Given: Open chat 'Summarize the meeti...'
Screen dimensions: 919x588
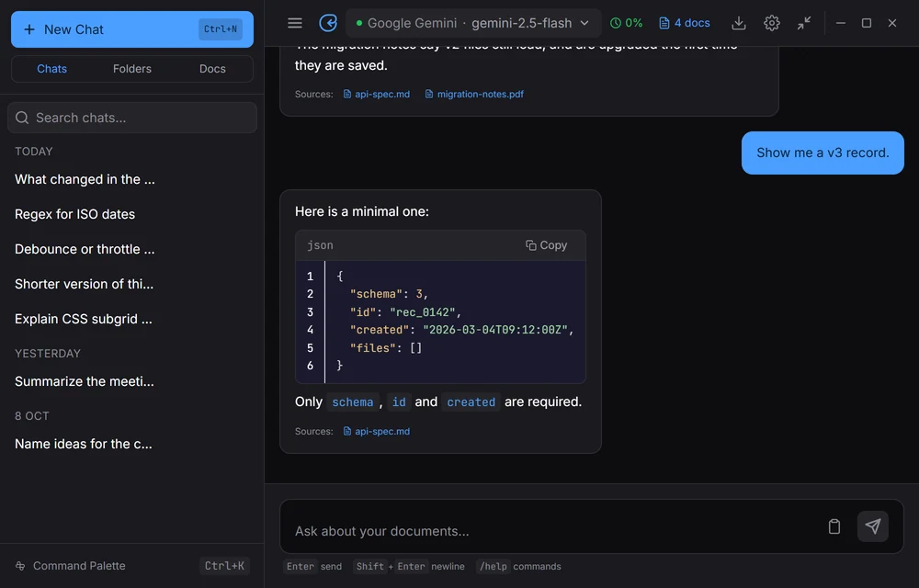Looking at the screenshot, I should (x=131, y=381).
